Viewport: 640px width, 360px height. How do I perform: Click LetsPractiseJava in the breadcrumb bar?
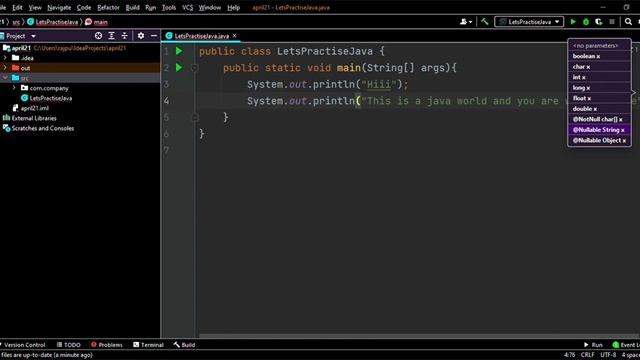pyautogui.click(x=53, y=22)
